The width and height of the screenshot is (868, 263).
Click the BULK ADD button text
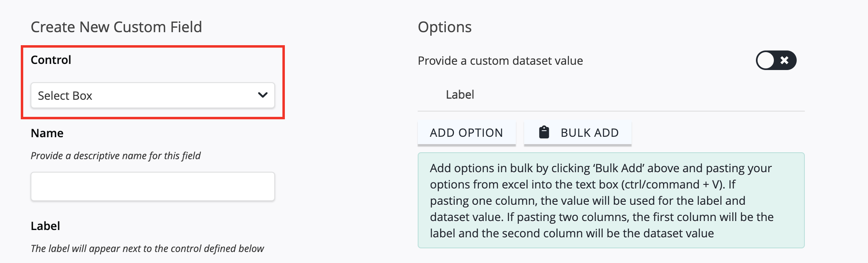(590, 133)
